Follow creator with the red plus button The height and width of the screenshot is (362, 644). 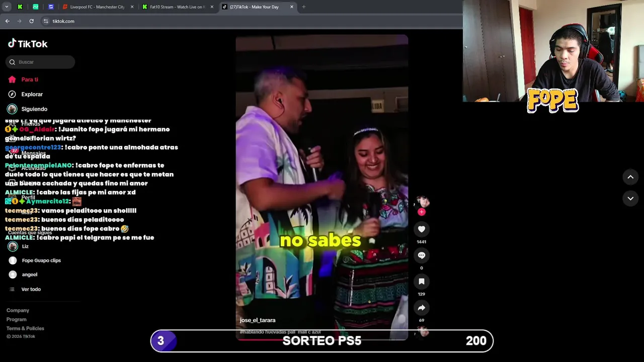click(x=422, y=212)
